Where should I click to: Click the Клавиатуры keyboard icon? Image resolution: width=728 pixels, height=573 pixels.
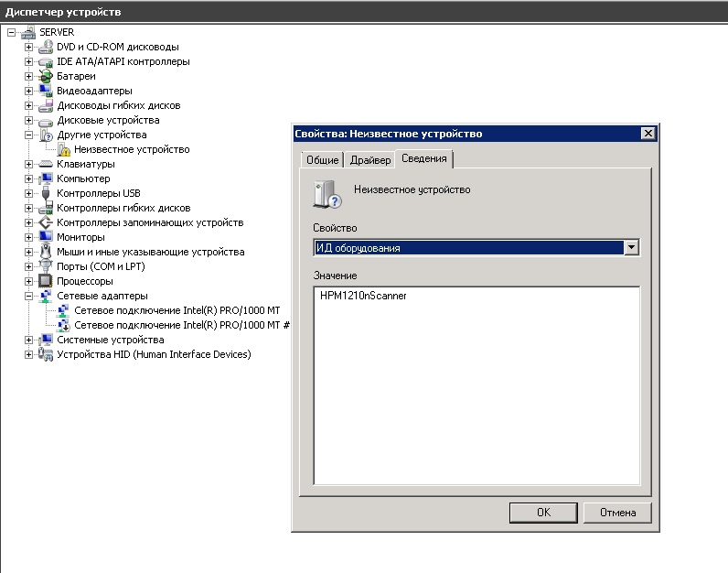[x=46, y=164]
